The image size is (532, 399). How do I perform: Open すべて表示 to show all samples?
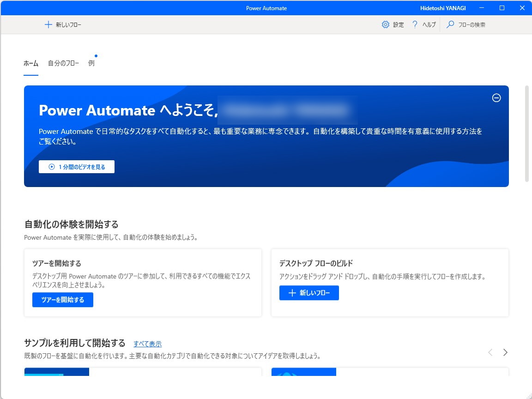(x=148, y=344)
